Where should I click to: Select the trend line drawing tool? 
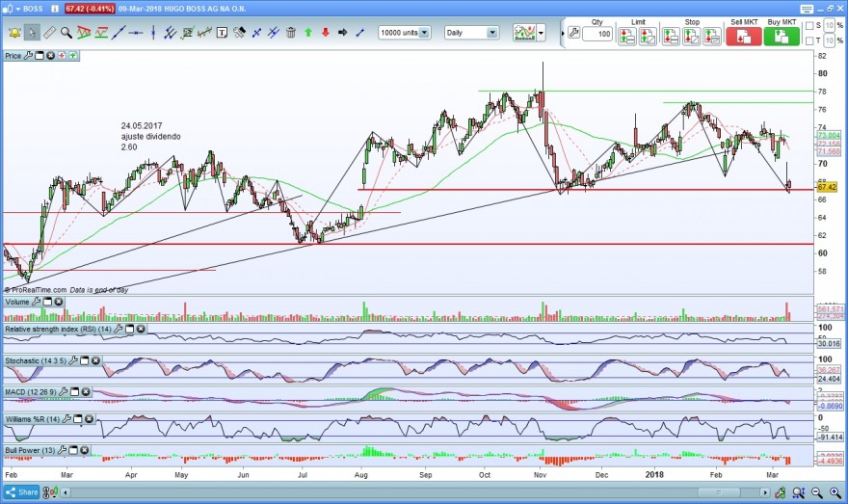coord(118,33)
